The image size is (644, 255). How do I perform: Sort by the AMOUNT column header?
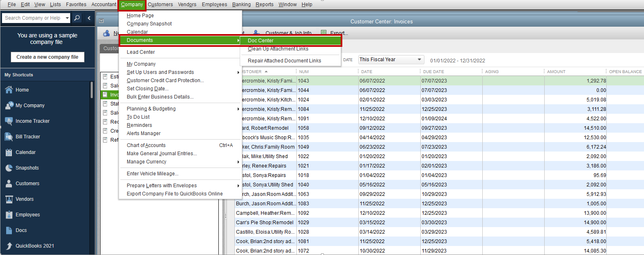556,71
